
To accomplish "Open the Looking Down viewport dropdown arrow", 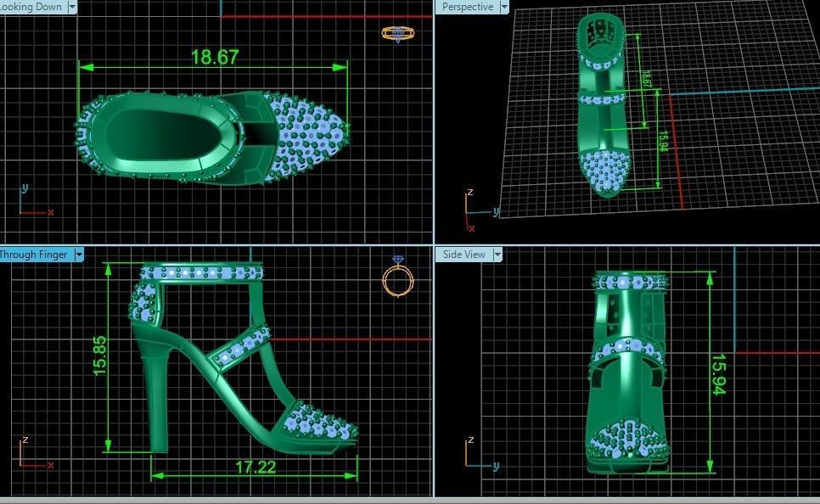I will point(72,7).
